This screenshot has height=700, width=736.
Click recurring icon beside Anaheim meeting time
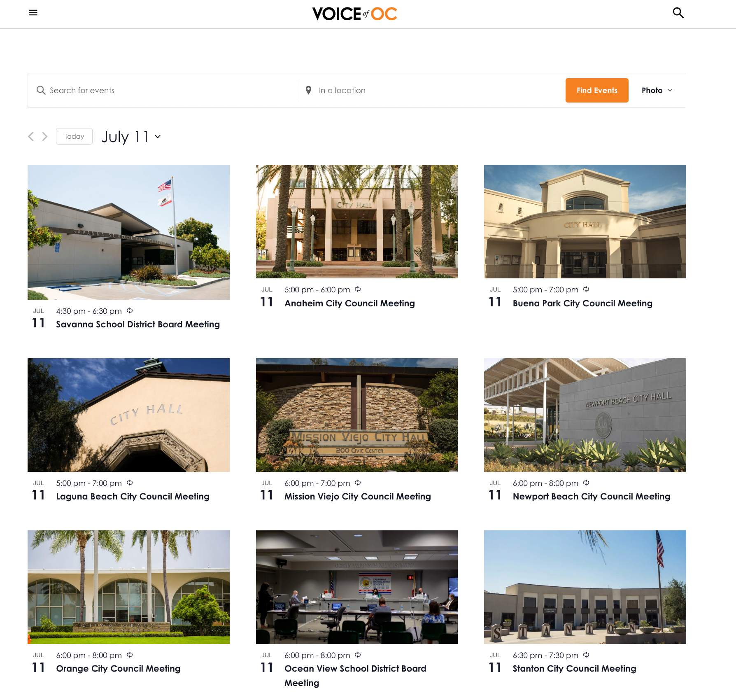click(358, 289)
